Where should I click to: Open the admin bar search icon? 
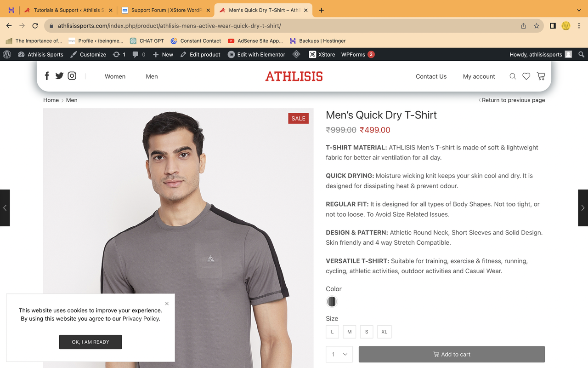point(581,54)
